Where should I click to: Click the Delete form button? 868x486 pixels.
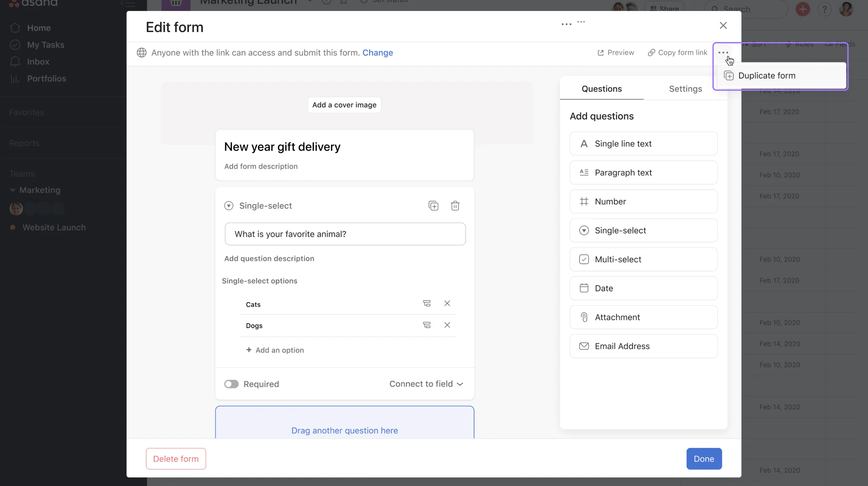click(176, 459)
